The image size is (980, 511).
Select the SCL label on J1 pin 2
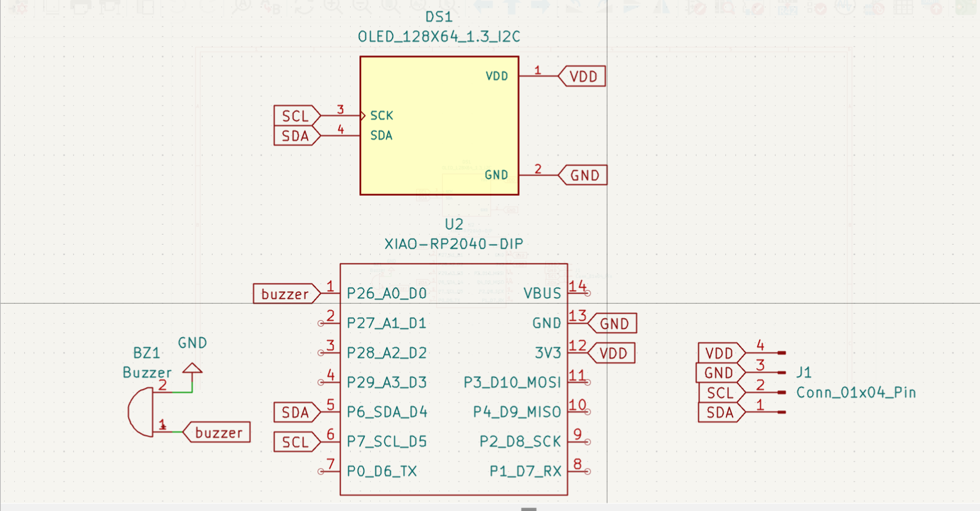(722, 393)
